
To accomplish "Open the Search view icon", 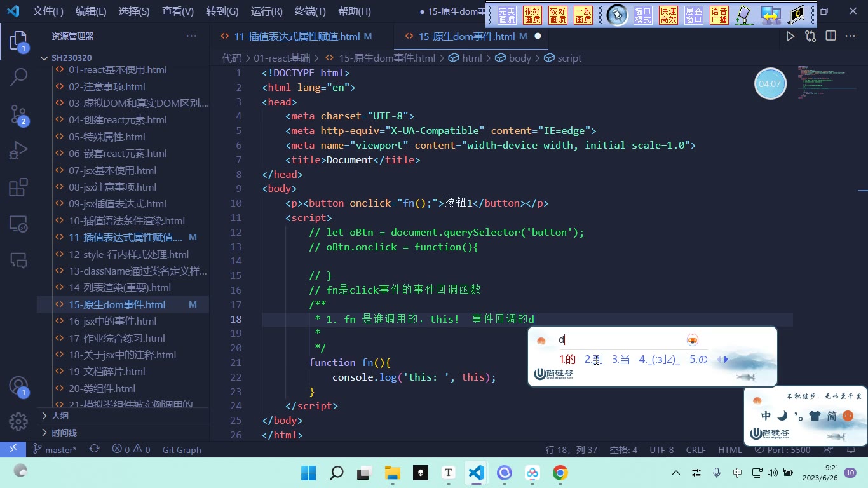I will (18, 78).
